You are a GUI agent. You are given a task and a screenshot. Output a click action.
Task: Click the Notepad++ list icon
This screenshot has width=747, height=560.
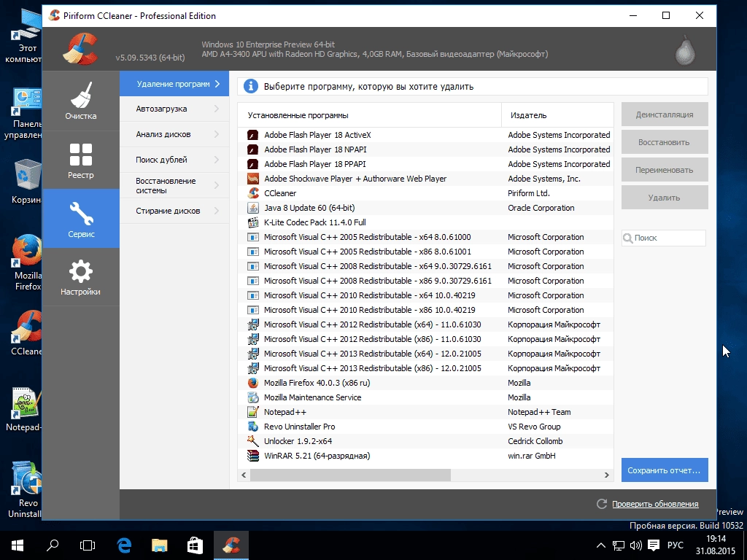(x=253, y=412)
